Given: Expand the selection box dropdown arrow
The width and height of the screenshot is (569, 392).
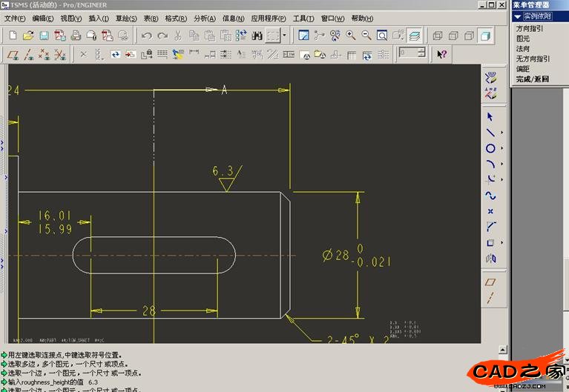Looking at the screenshot, I should coord(284,35).
